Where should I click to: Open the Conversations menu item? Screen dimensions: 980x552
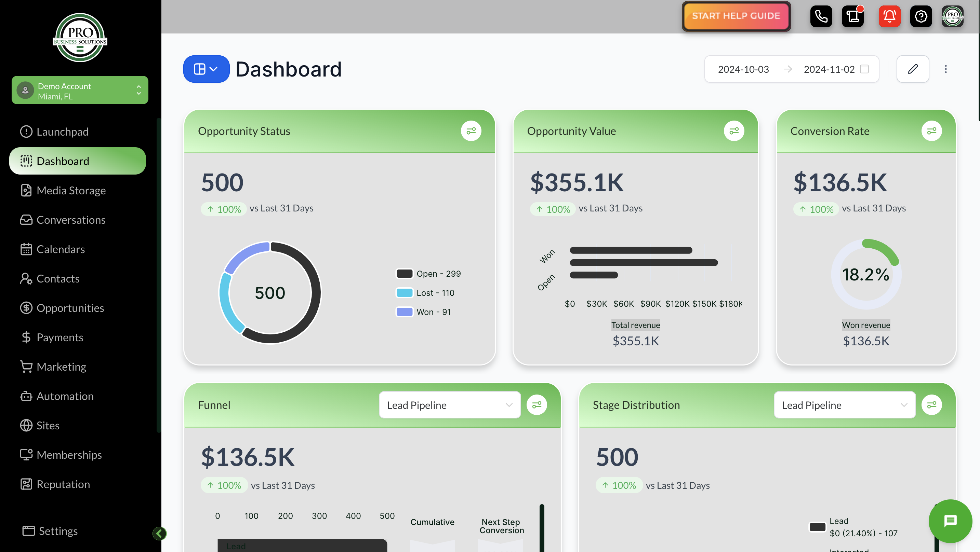click(71, 220)
